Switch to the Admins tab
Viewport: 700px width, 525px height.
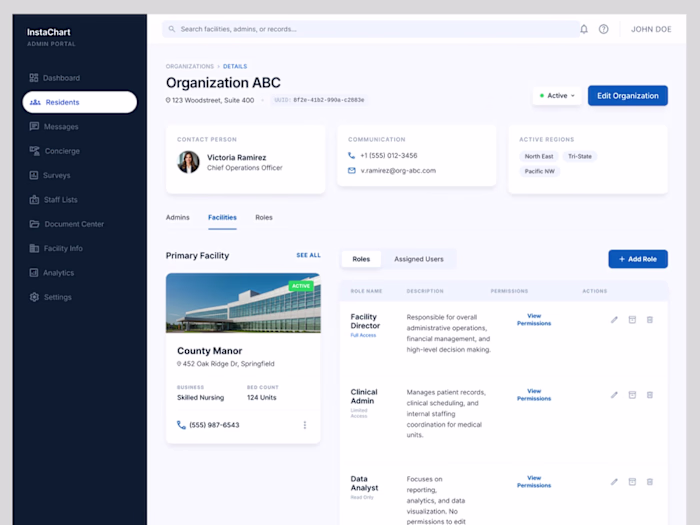click(x=178, y=217)
